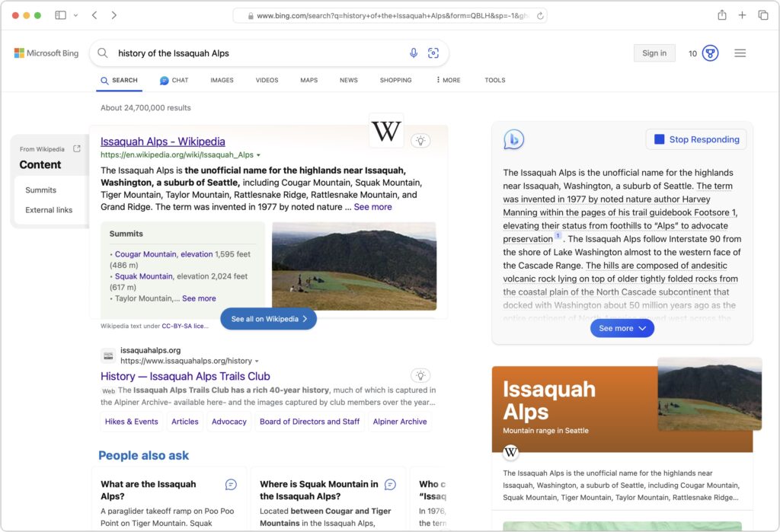
Task: Open new tab with plus icon
Action: point(742,15)
